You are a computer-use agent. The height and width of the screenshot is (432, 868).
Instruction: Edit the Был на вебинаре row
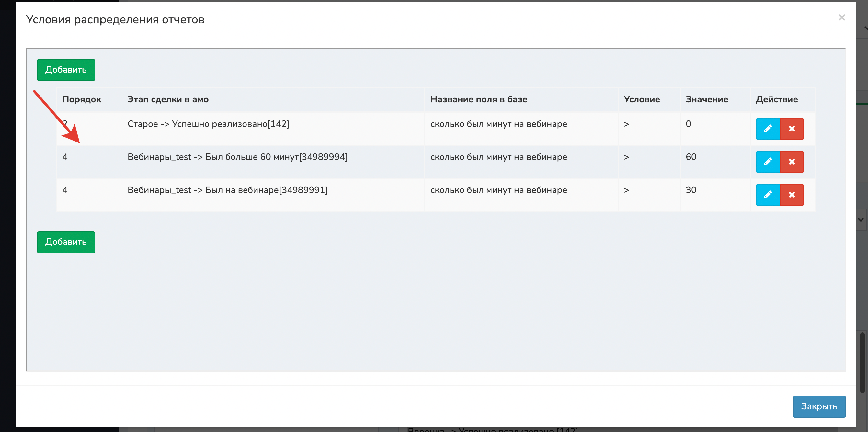click(768, 195)
